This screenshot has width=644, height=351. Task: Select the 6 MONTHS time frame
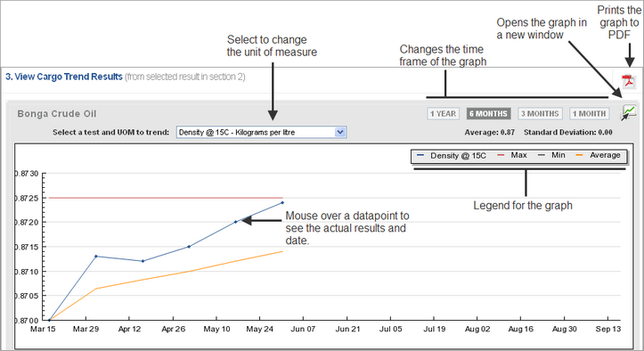[x=488, y=114]
